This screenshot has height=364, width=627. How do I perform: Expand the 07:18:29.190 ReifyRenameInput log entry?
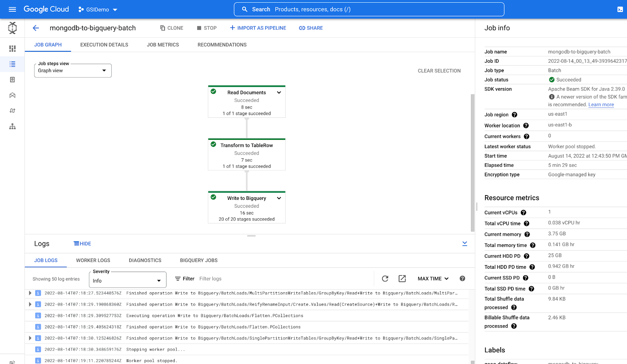(x=30, y=304)
